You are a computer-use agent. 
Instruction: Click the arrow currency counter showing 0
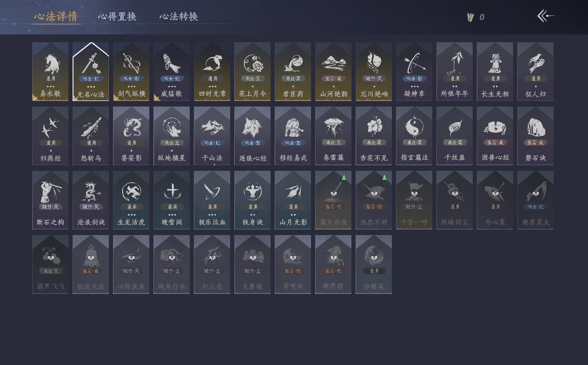click(x=475, y=17)
